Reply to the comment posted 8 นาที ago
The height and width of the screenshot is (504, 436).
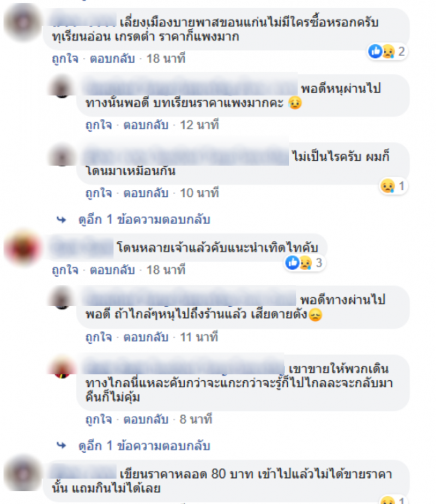tap(146, 419)
